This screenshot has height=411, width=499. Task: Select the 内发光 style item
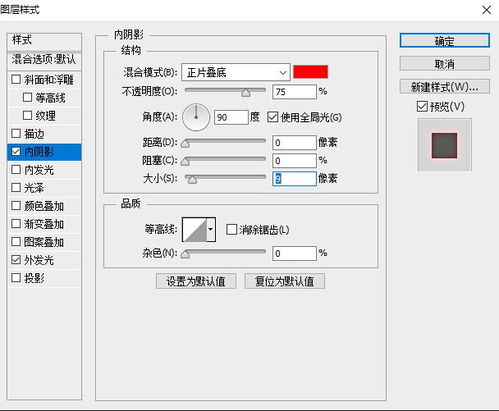click(x=44, y=170)
